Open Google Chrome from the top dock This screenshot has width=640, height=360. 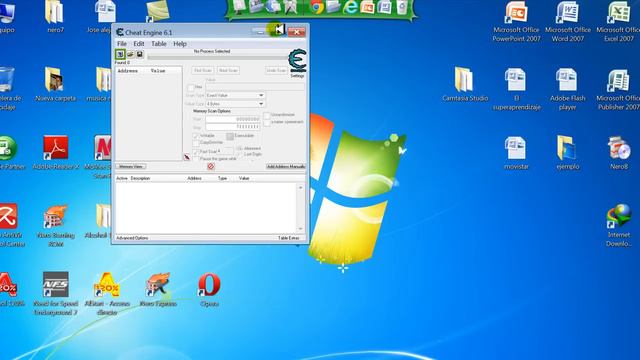(317, 7)
